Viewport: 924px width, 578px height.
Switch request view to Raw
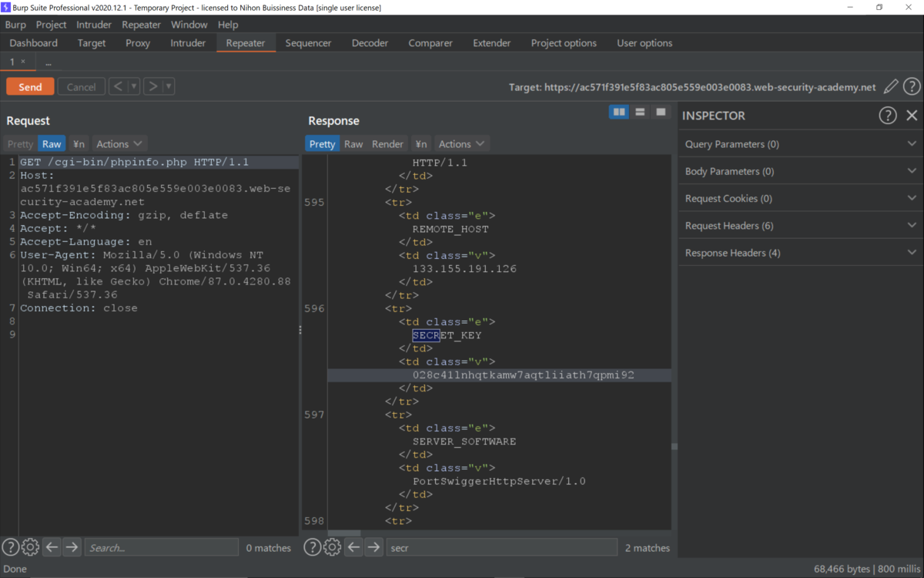52,144
